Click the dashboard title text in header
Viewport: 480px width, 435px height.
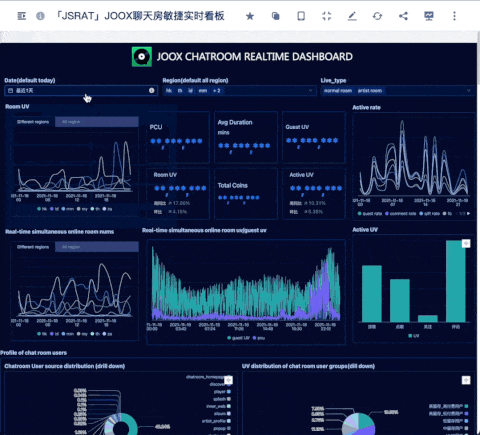click(139, 16)
